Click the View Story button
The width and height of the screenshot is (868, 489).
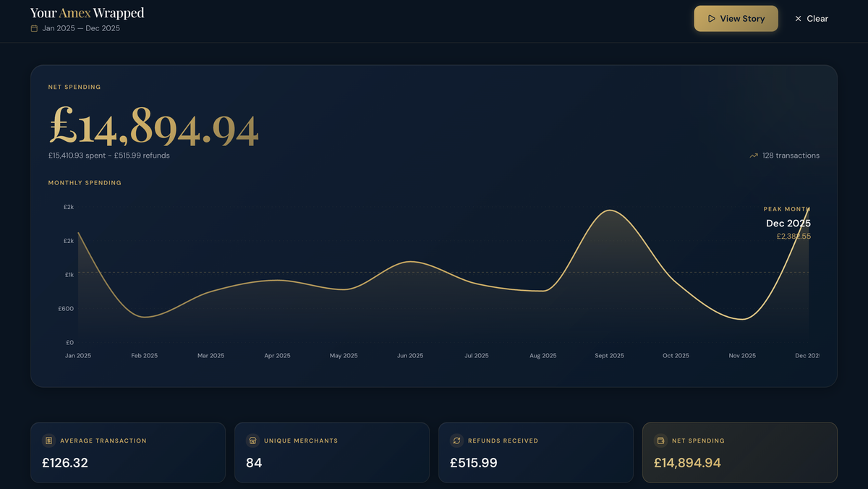(x=736, y=19)
